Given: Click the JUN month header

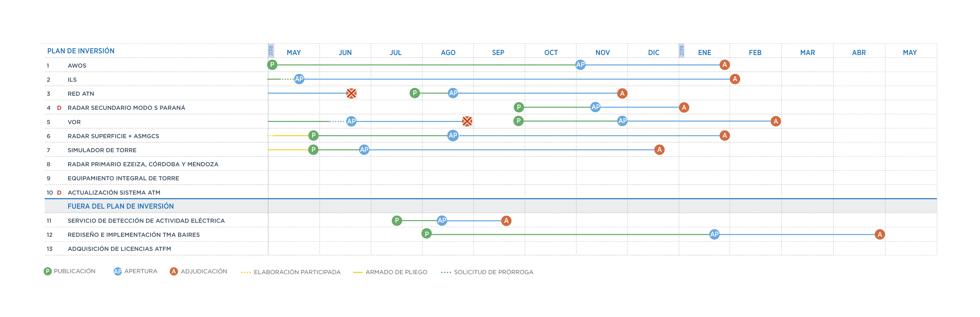Looking at the screenshot, I should [x=345, y=53].
